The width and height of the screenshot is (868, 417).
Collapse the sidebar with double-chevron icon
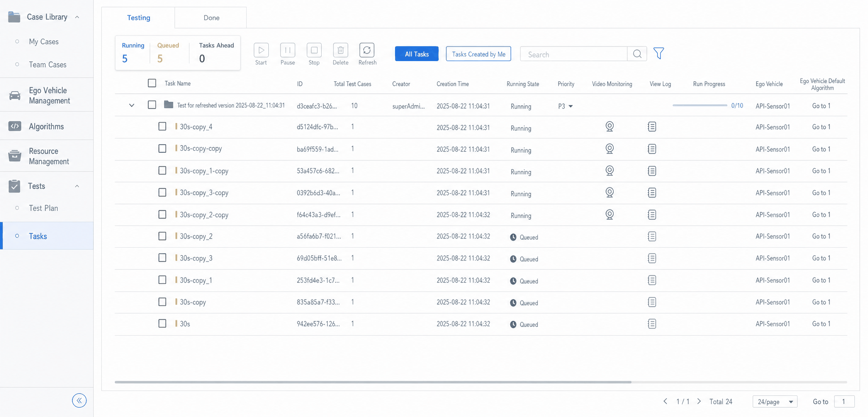click(x=79, y=400)
